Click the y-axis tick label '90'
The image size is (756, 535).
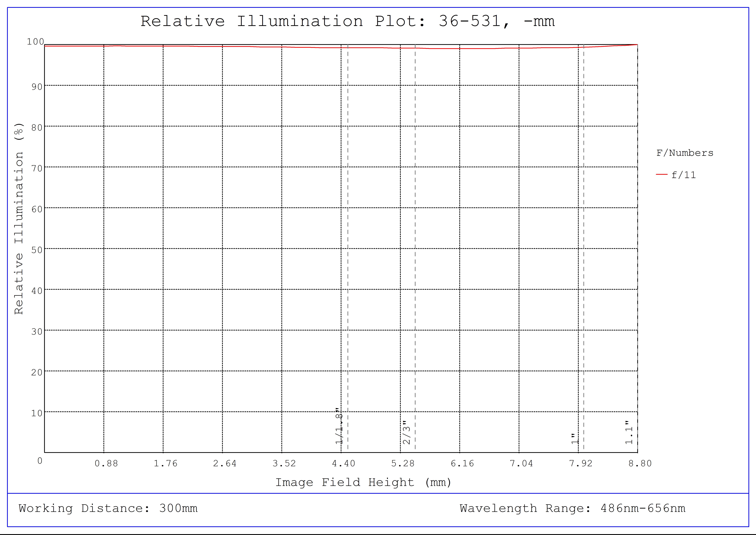pos(37,87)
